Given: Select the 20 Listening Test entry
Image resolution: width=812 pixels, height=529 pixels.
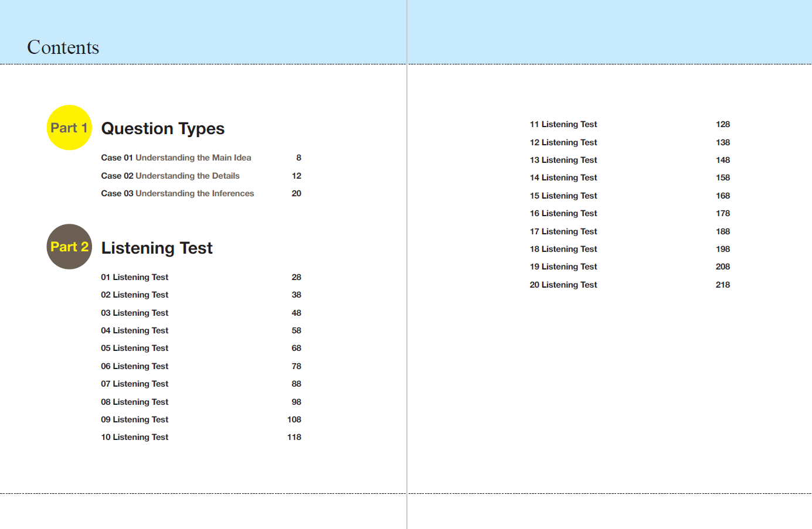Looking at the screenshot, I should (x=563, y=285).
